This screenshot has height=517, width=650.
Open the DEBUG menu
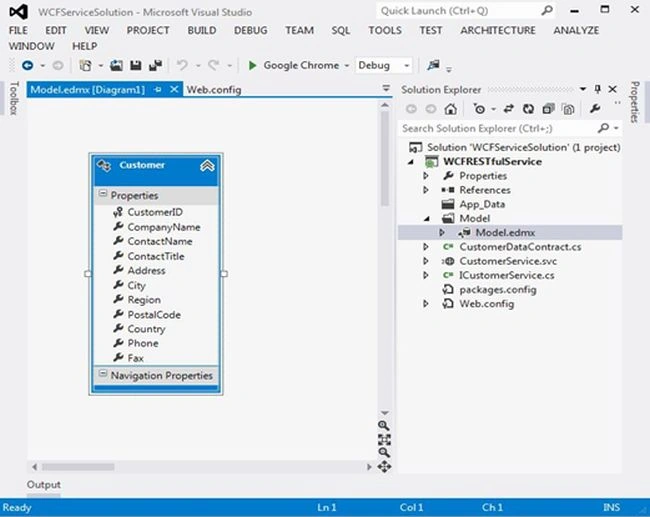(250, 30)
